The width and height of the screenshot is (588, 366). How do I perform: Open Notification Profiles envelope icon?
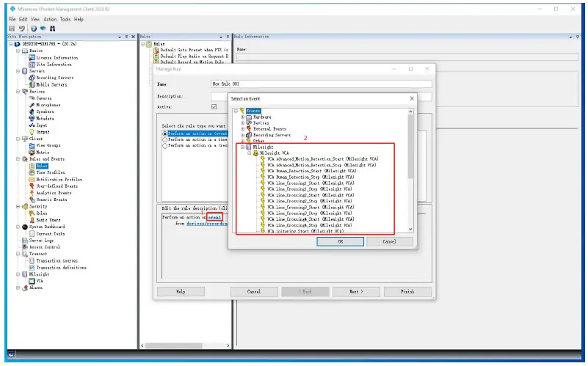(x=32, y=180)
